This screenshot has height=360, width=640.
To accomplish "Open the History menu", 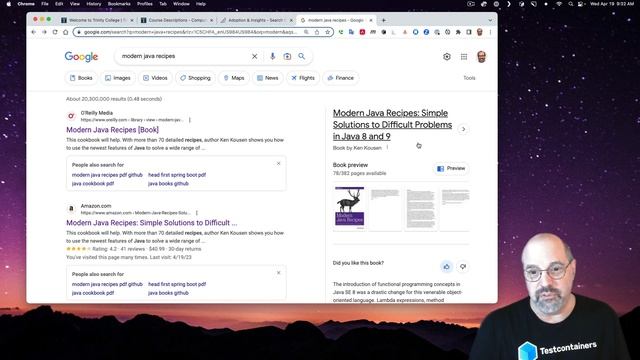I will pos(93,4).
